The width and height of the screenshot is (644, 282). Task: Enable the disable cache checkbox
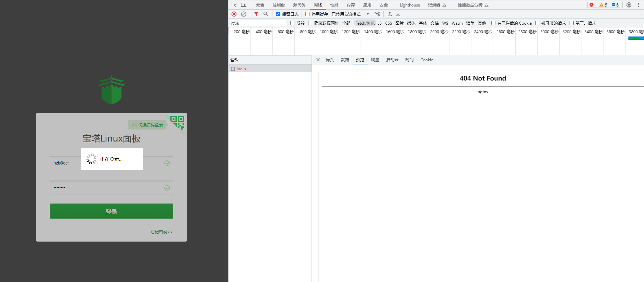[307, 14]
